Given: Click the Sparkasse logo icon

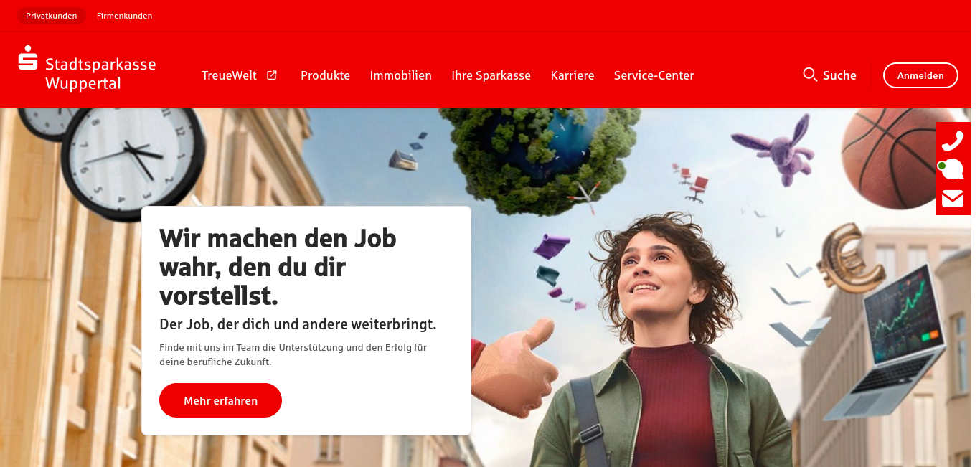Looking at the screenshot, I should coord(28,58).
